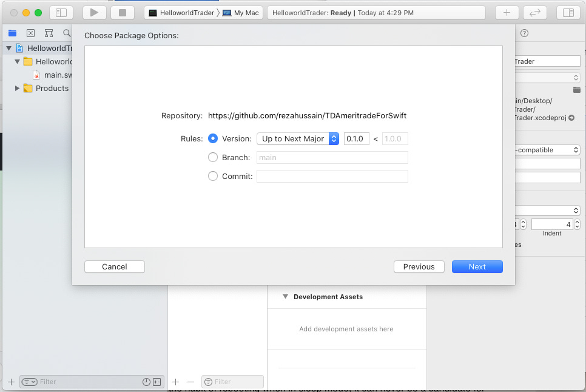Open the Up to Next Major dropdown

(x=298, y=138)
